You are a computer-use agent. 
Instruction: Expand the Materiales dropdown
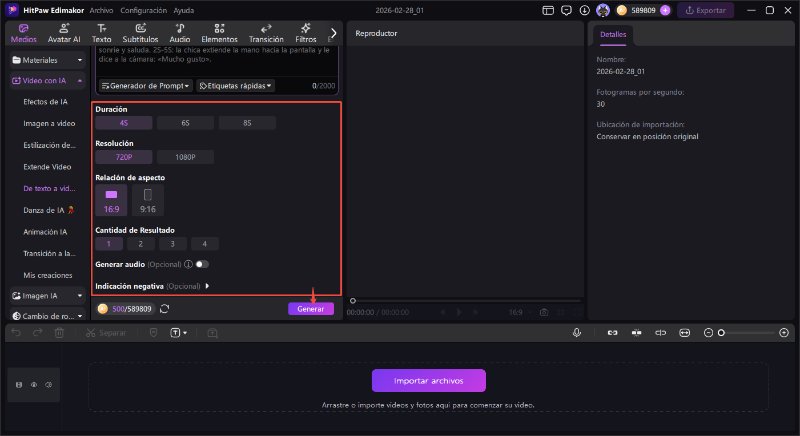click(x=47, y=60)
